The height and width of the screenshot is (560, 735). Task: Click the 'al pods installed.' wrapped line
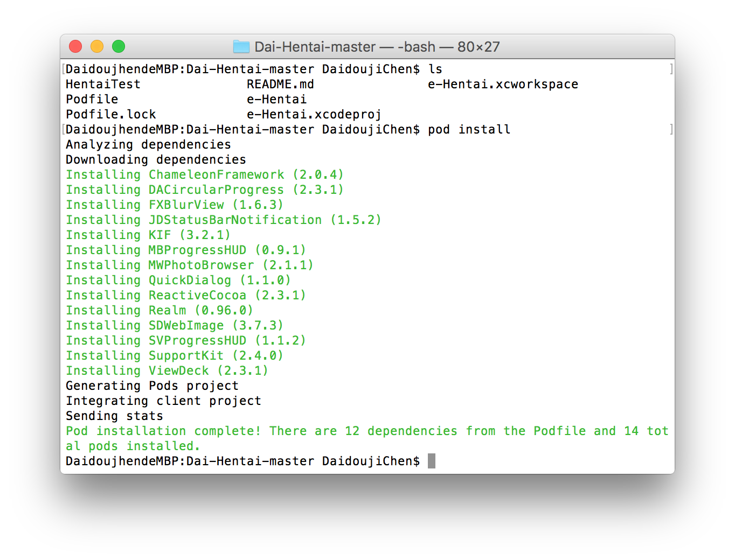tap(133, 446)
